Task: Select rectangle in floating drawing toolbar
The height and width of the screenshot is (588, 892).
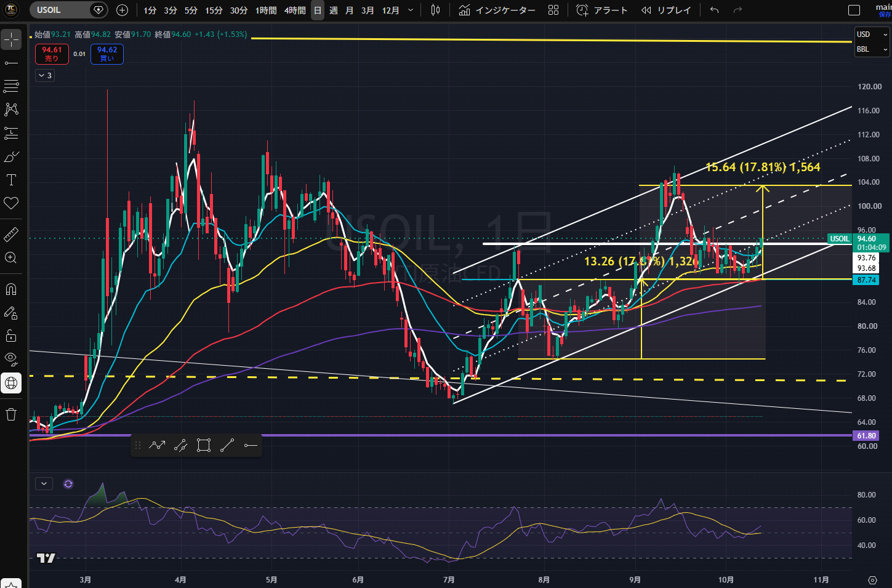Action: 204,445
